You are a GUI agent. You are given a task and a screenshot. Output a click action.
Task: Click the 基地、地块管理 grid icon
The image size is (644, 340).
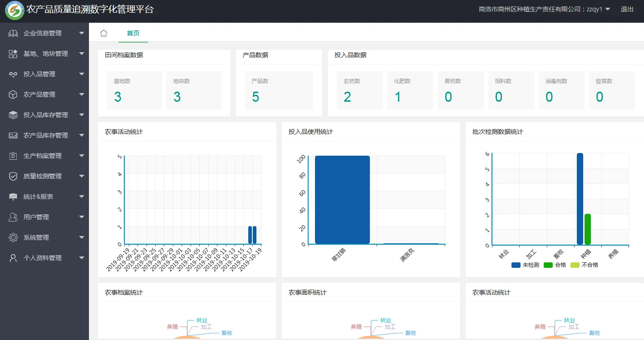click(13, 54)
